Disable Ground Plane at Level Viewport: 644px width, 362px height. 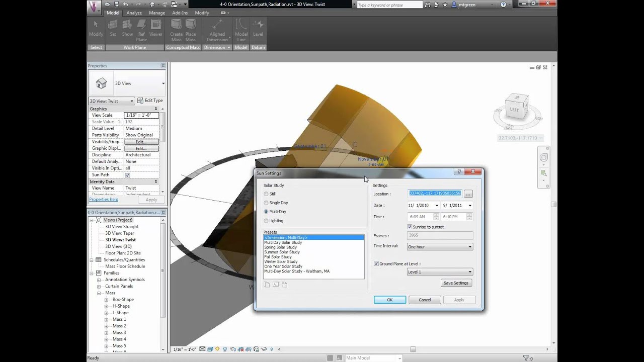coord(376,263)
